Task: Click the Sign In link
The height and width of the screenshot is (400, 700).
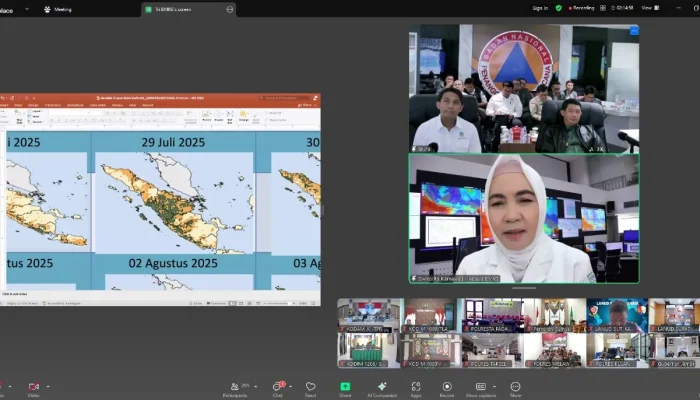Action: [540, 8]
